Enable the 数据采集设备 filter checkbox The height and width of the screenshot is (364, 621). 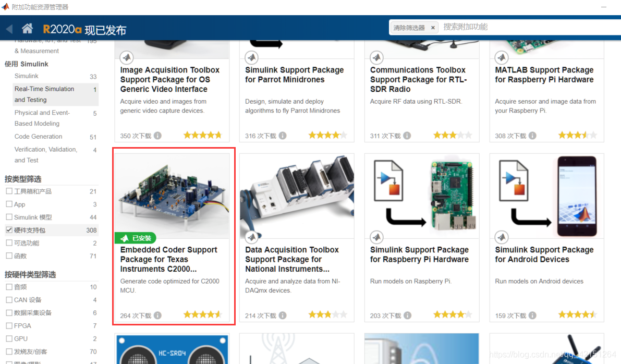(x=9, y=312)
